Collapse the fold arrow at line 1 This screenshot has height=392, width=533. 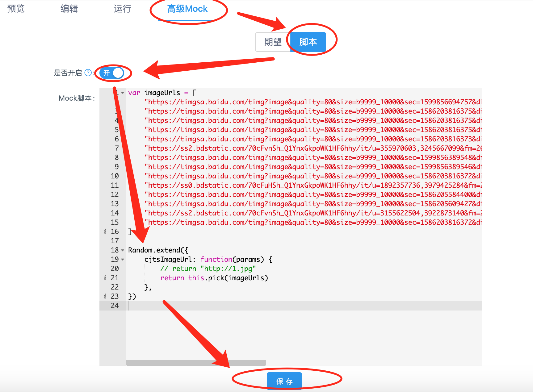tap(123, 93)
